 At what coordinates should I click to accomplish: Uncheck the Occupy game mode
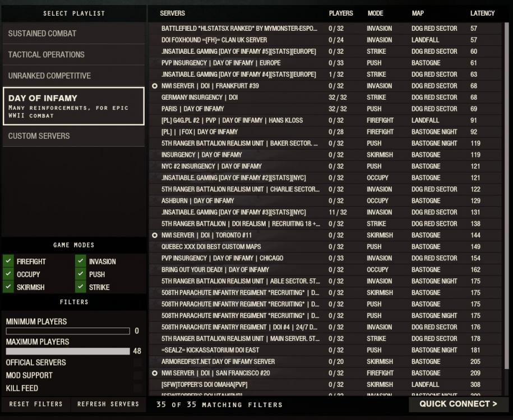pyautogui.click(x=8, y=274)
